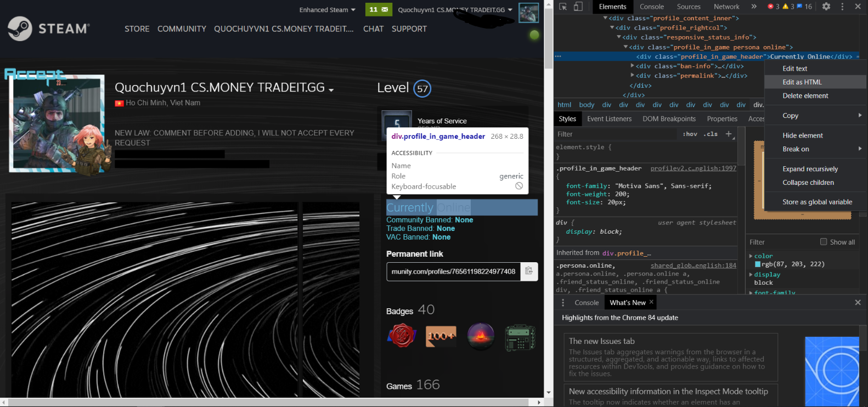Open the Copy submenu in context menu
This screenshot has height=407, width=868.
[x=815, y=116]
